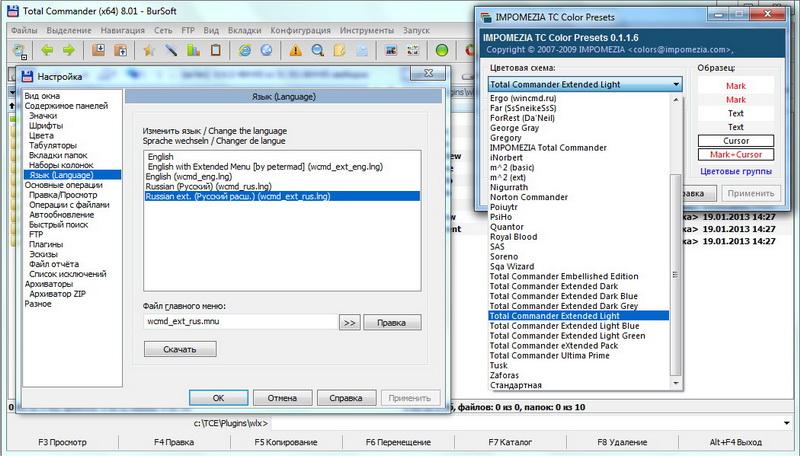This screenshot has height=456, width=800.
Task: Select Быстрый поиск in the settings tree
Action: (59, 224)
